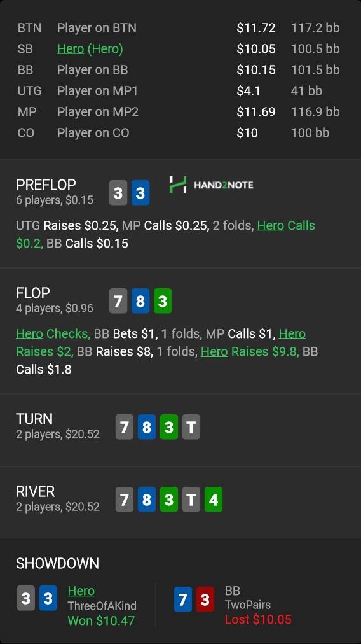Click the Player on CO stack $10
Image resolution: width=361 pixels, height=644 pixels.
click(x=247, y=132)
